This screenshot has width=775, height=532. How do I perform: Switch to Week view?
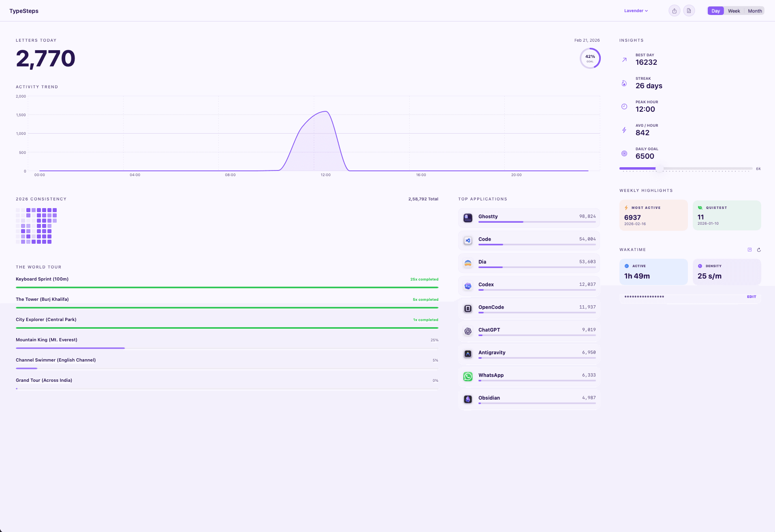734,11
